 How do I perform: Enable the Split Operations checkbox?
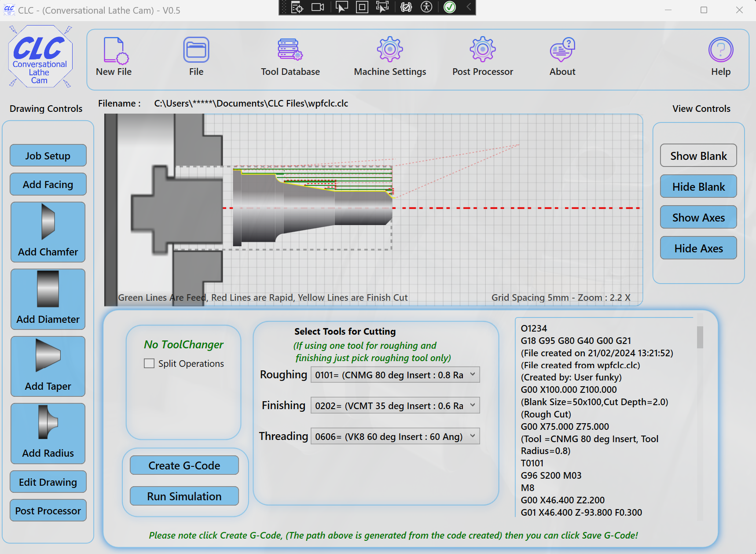149,363
